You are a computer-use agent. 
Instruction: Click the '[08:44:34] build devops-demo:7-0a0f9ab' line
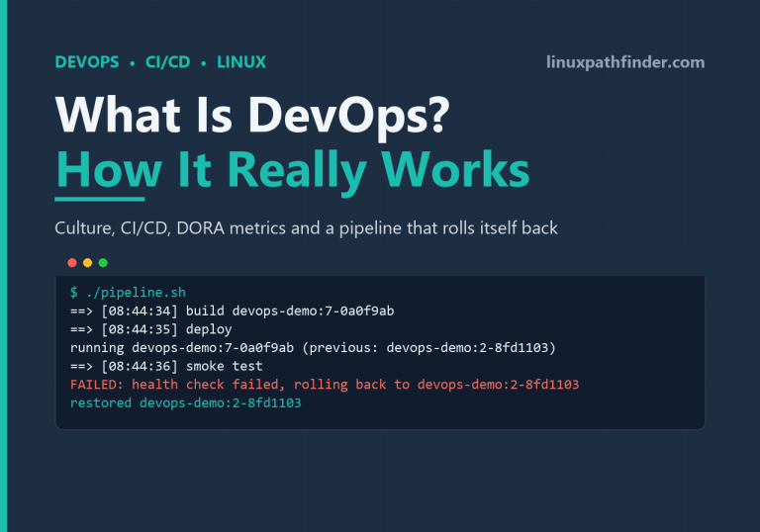point(233,311)
